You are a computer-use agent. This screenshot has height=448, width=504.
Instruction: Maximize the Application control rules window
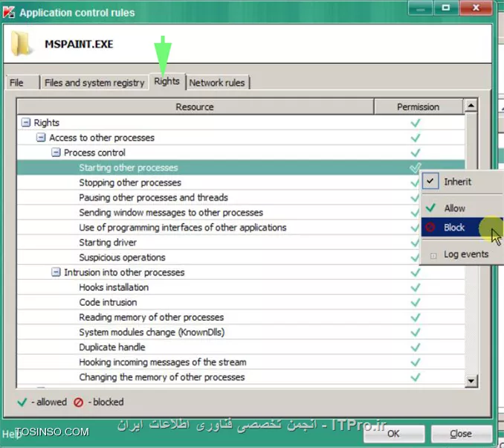point(446,7)
